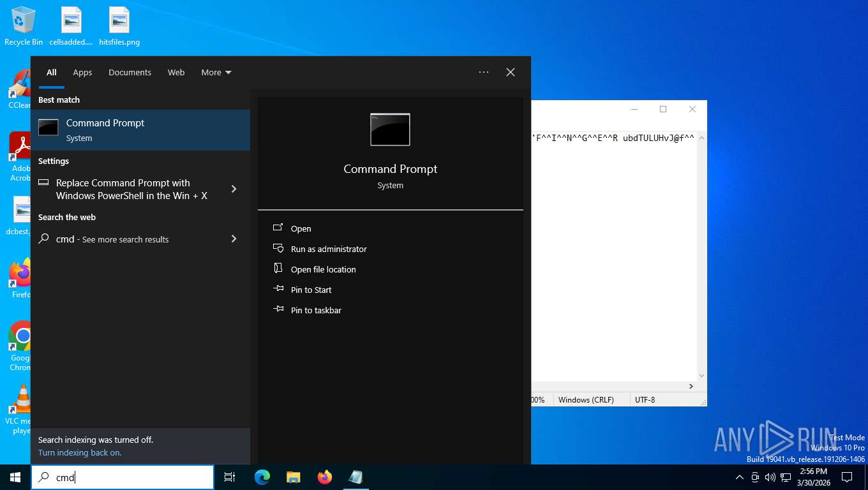Open the notification center icon
The width and height of the screenshot is (868, 490).
coord(847,477)
